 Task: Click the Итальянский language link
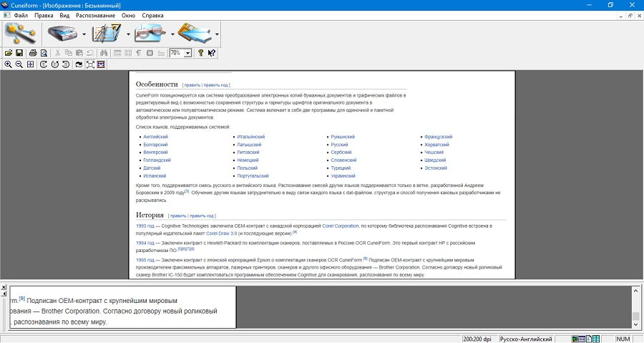coord(251,136)
